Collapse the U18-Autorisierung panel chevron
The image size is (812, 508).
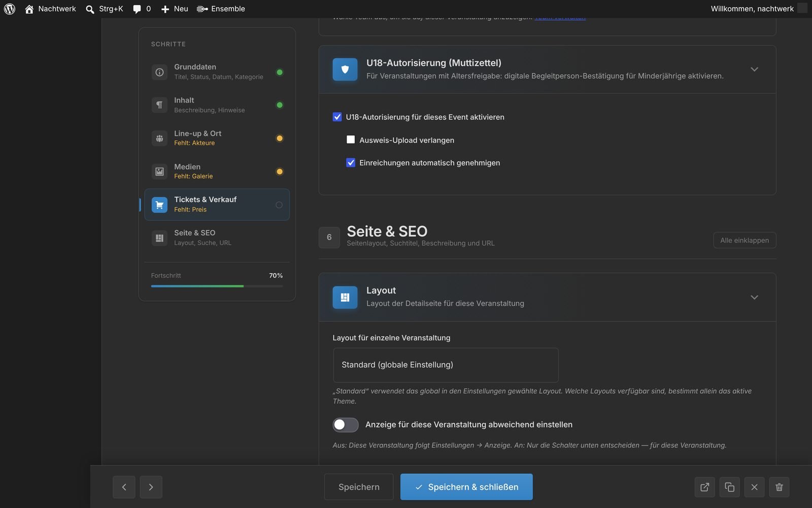754,69
